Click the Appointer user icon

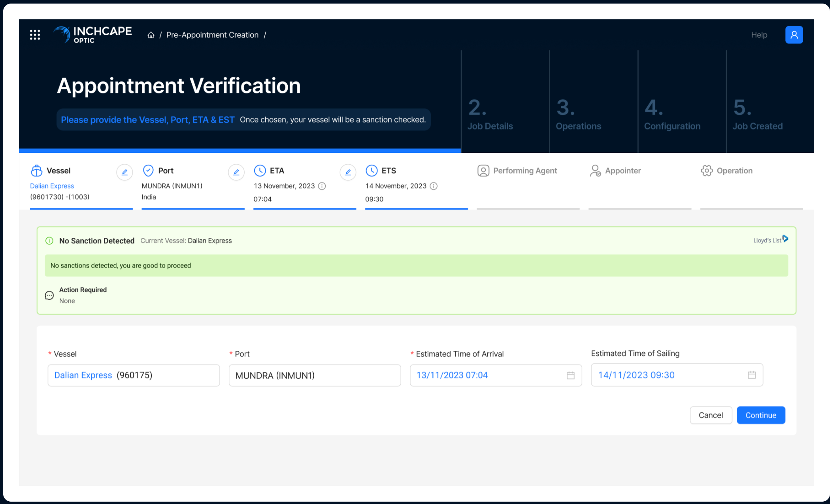tap(595, 171)
